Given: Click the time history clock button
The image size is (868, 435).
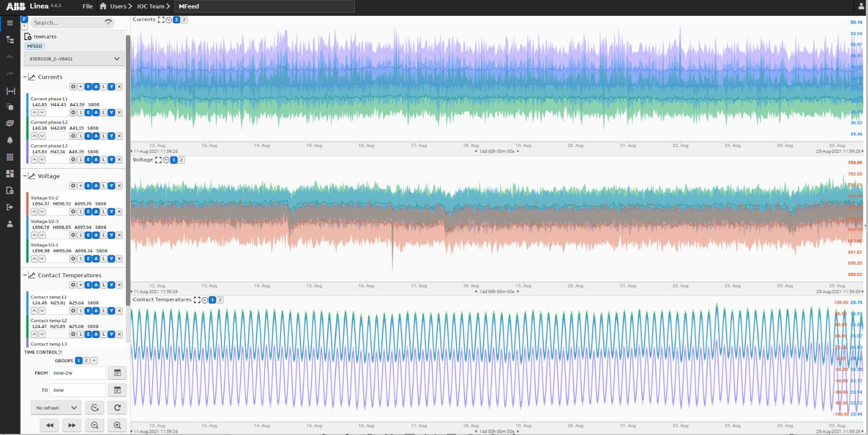Looking at the screenshot, I should click(95, 408).
